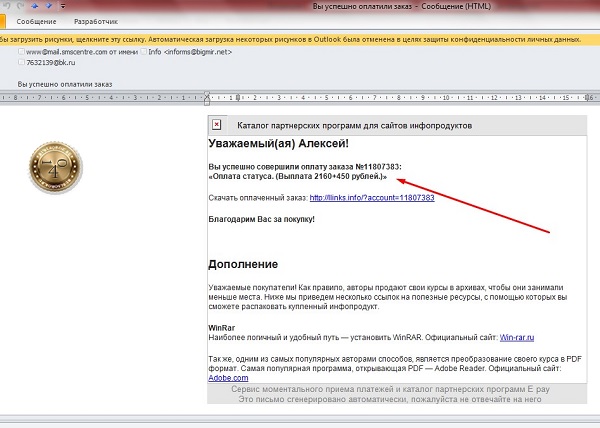The height and width of the screenshot is (428, 600).
Task: Click the ruler's left indent marker
Action: point(207,98)
